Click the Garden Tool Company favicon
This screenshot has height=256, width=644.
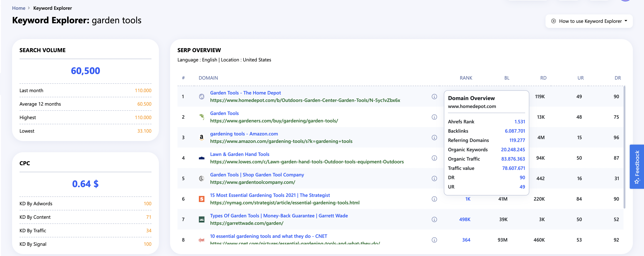201,178
